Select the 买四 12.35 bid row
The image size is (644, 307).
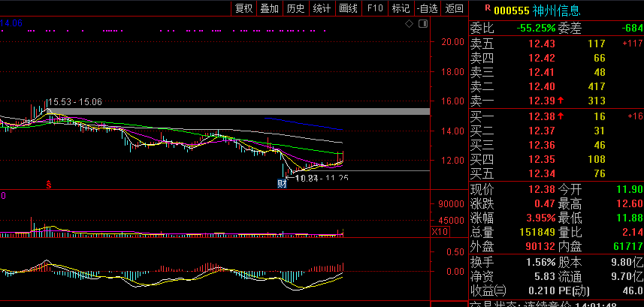click(556, 159)
